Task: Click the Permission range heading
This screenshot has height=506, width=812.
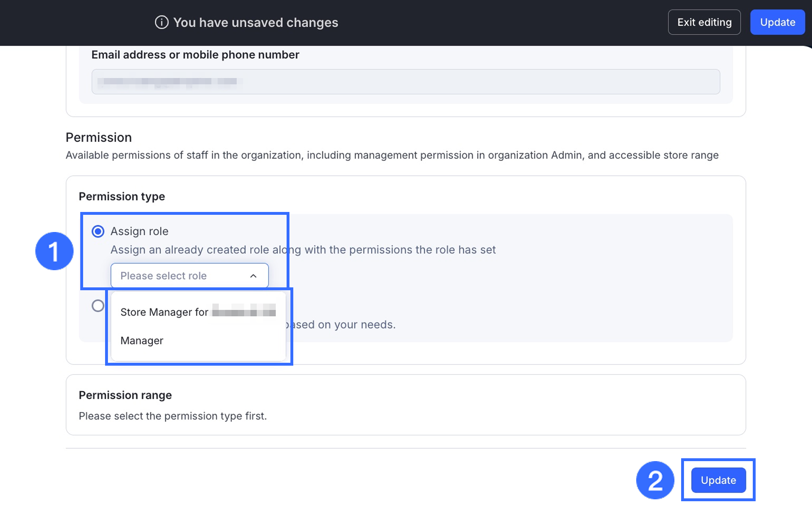Action: point(125,395)
